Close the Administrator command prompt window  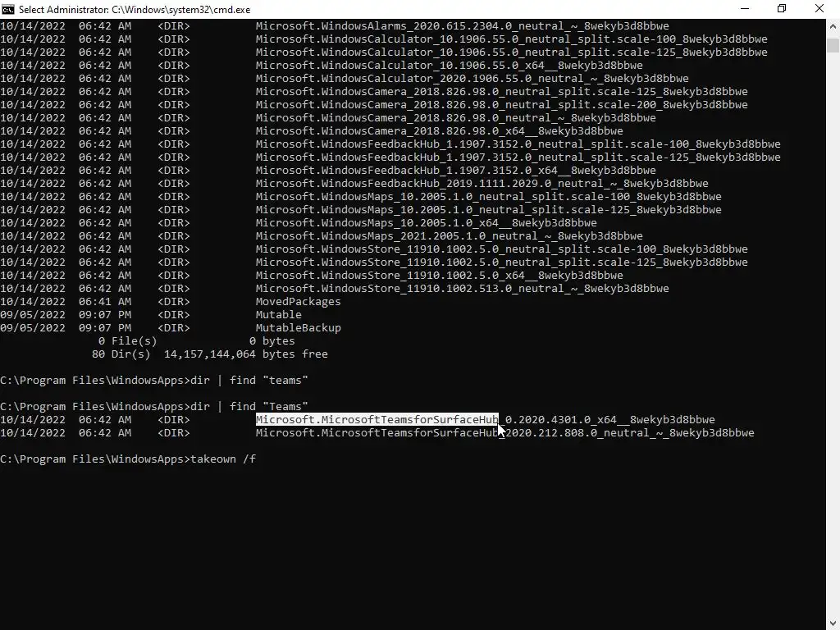819,9
